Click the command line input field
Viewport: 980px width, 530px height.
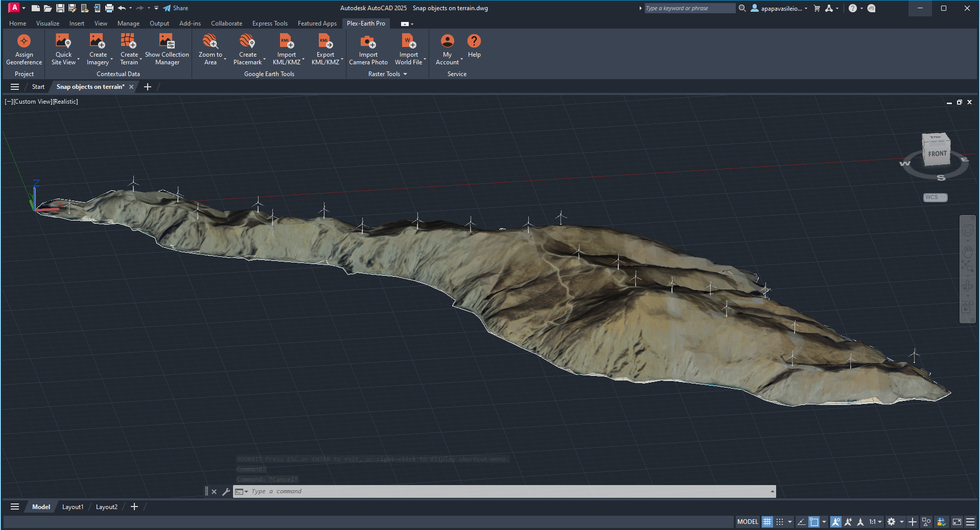point(506,492)
